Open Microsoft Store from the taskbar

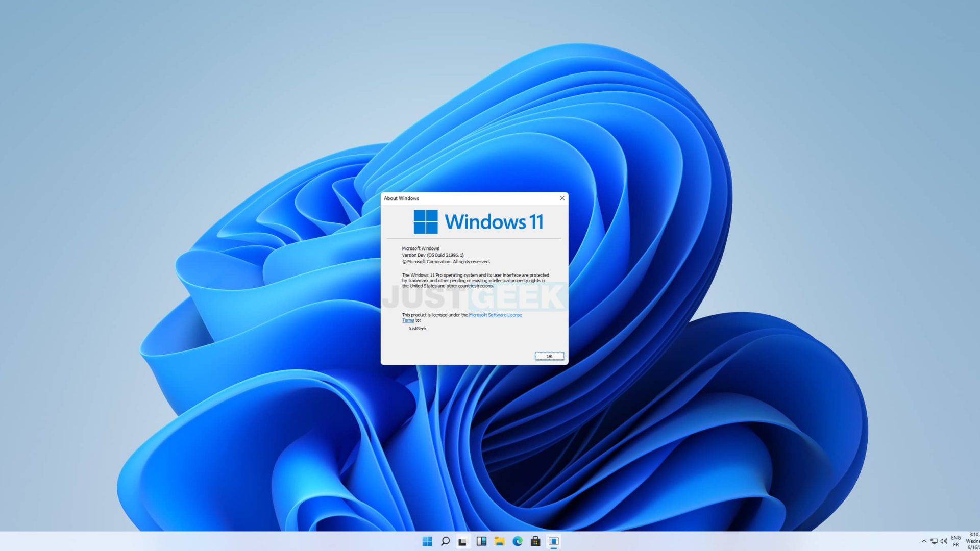click(x=535, y=541)
